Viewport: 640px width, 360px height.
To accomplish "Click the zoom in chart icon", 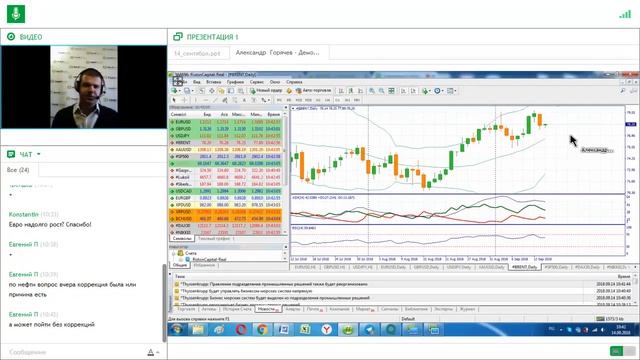I will click(x=371, y=91).
